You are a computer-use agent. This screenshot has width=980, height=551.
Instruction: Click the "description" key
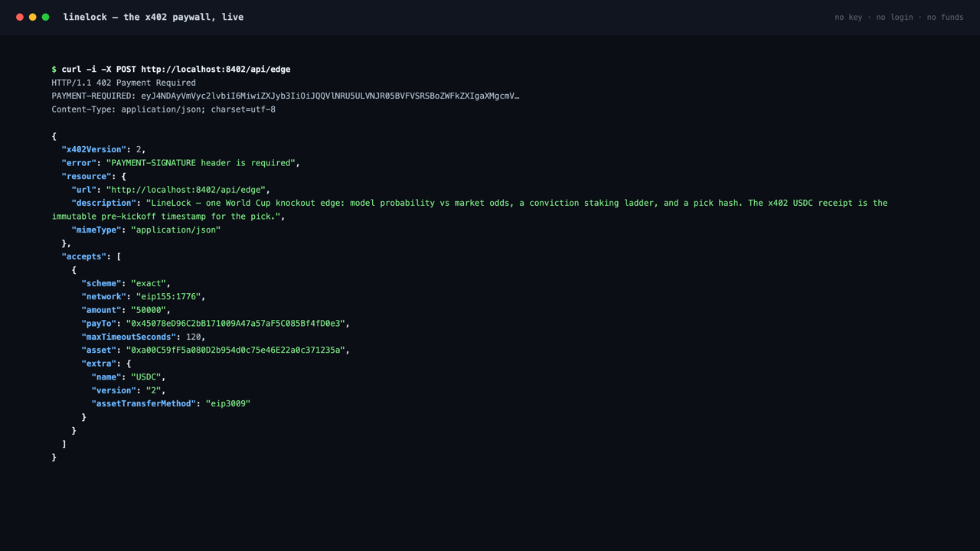point(103,203)
